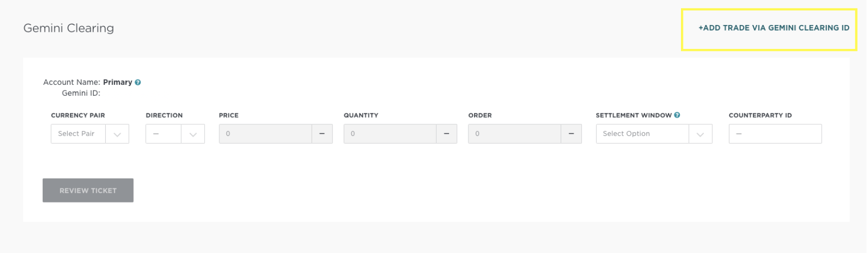868x253 pixels.
Task: Open the Select Pair combo box
Action: coord(90,134)
